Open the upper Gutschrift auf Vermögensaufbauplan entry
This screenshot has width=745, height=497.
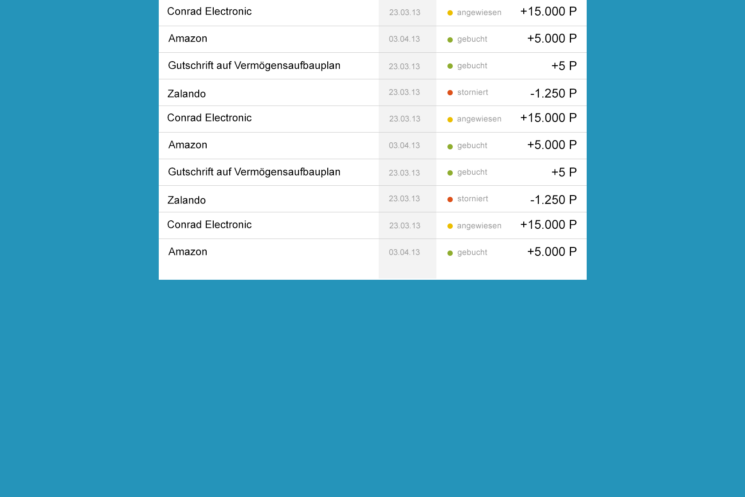click(254, 66)
